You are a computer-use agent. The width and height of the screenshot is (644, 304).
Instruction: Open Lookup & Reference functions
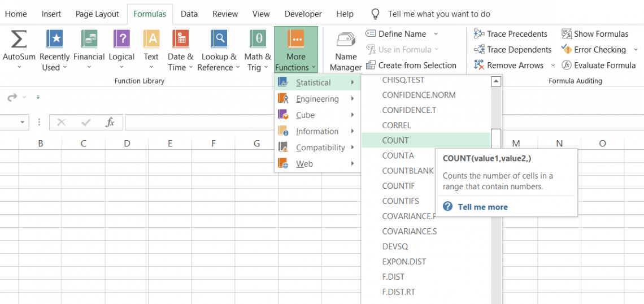(219, 40)
